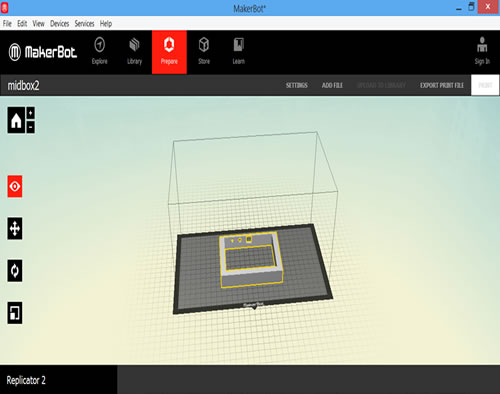The image size is (500, 394).
Task: Open the Learn section
Action: 239,52
